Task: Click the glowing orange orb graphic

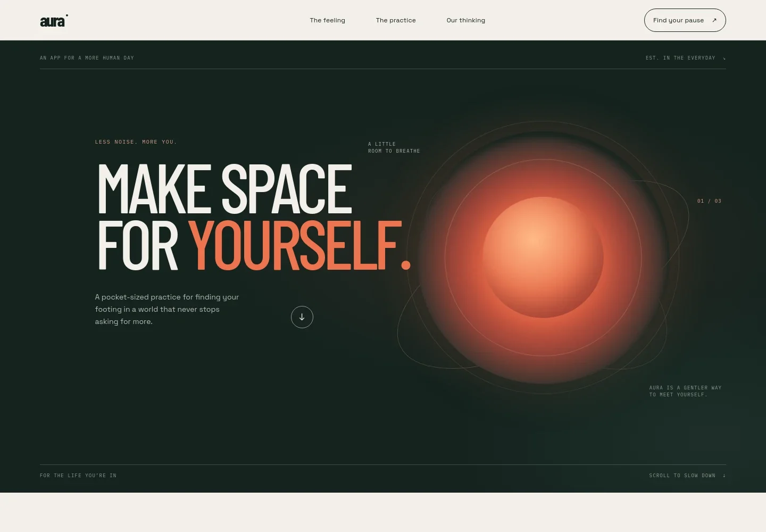Action: click(543, 257)
